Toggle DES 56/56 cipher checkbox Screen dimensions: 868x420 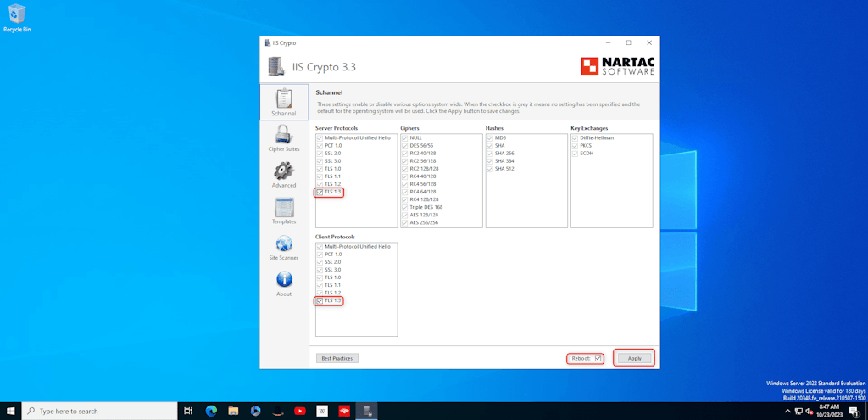pos(404,145)
